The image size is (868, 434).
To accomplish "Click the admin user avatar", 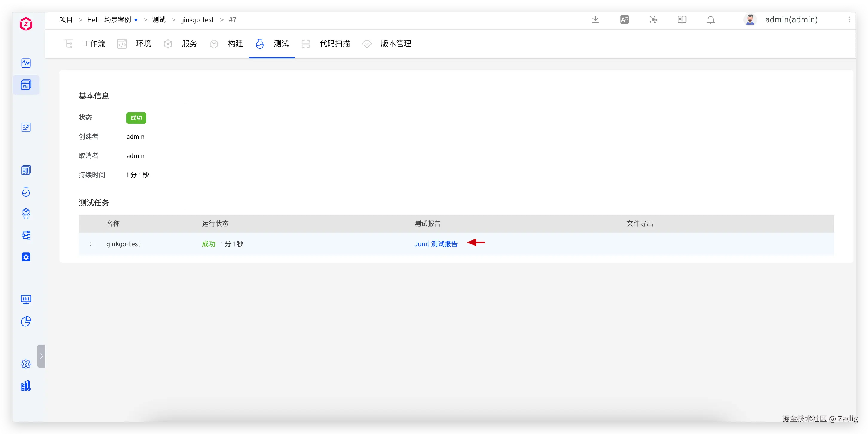I will click(750, 19).
